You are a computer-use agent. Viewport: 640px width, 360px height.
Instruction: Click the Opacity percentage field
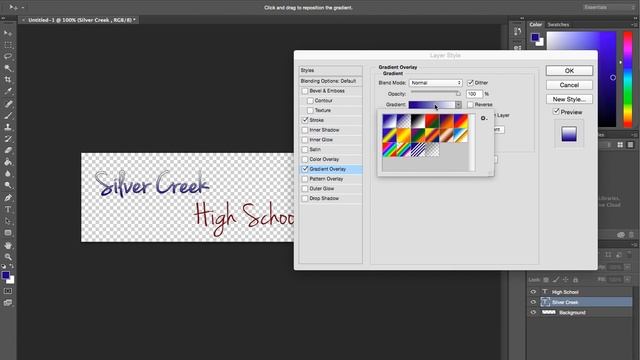pyautogui.click(x=474, y=94)
